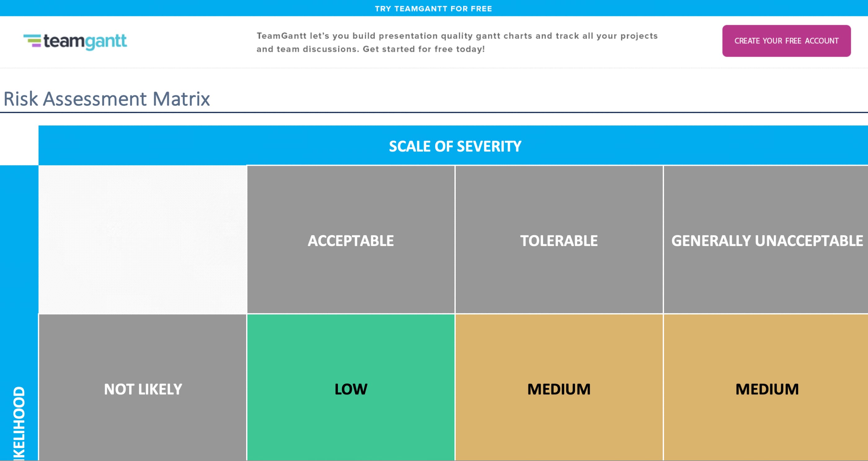This screenshot has height=461, width=868.
Task: Open the Try TeamGantt For Free banner link
Action: [x=433, y=9]
